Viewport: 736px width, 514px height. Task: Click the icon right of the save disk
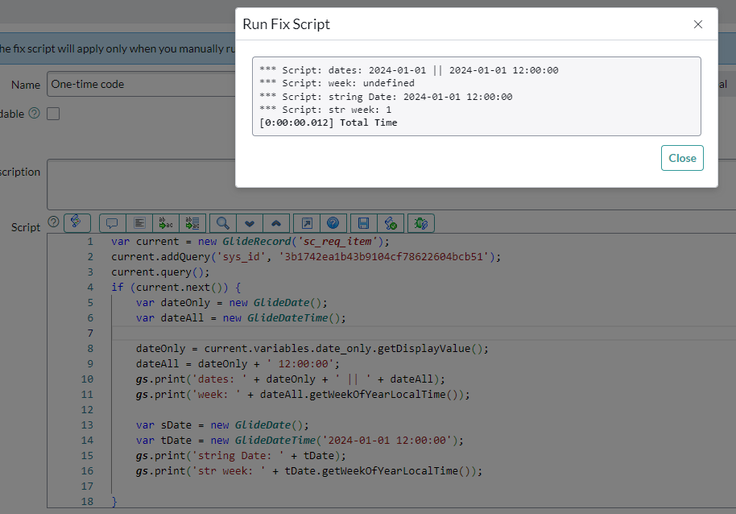click(391, 223)
